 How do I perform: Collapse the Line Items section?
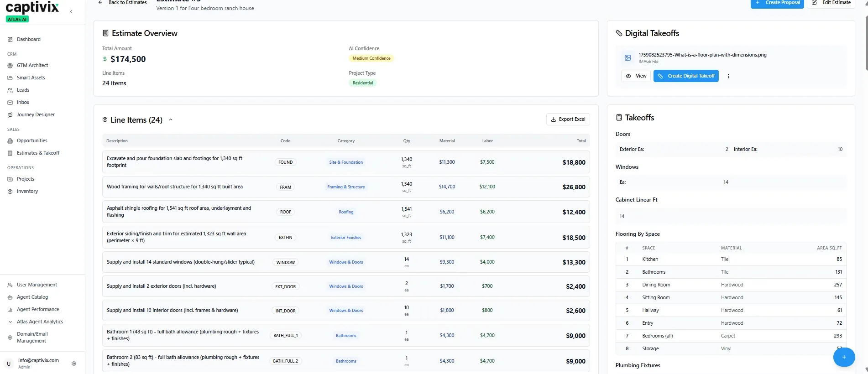171,120
